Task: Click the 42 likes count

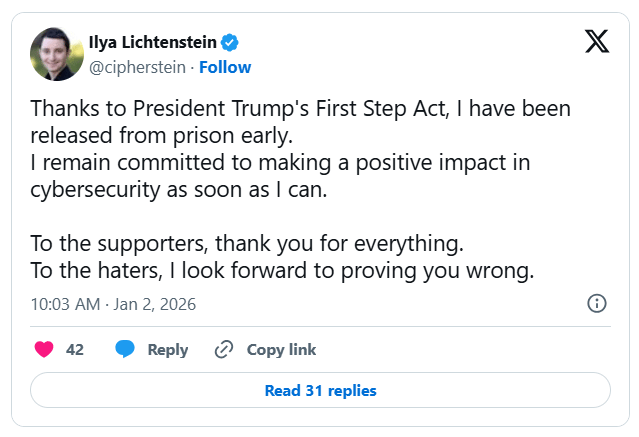Action: 75,349
